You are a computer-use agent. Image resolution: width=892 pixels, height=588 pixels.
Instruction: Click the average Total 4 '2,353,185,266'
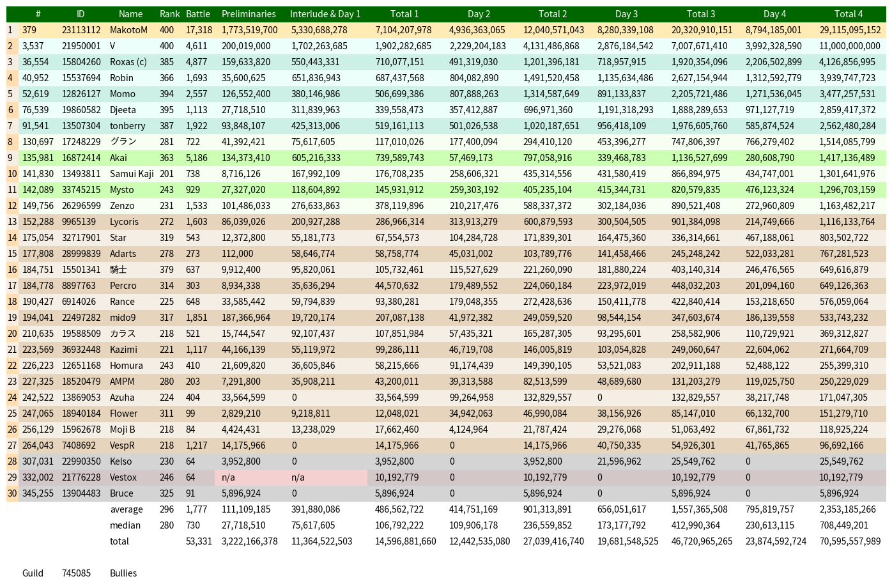tap(848, 509)
